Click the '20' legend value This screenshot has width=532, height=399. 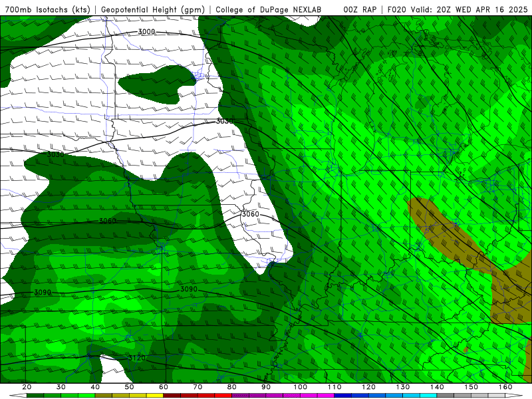tap(27, 387)
